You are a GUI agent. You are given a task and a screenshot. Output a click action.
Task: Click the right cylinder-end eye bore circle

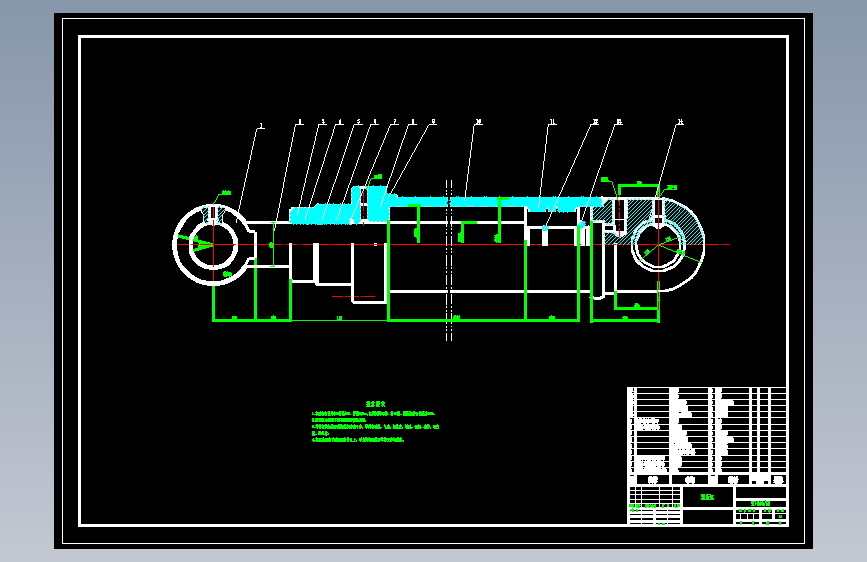coord(659,244)
